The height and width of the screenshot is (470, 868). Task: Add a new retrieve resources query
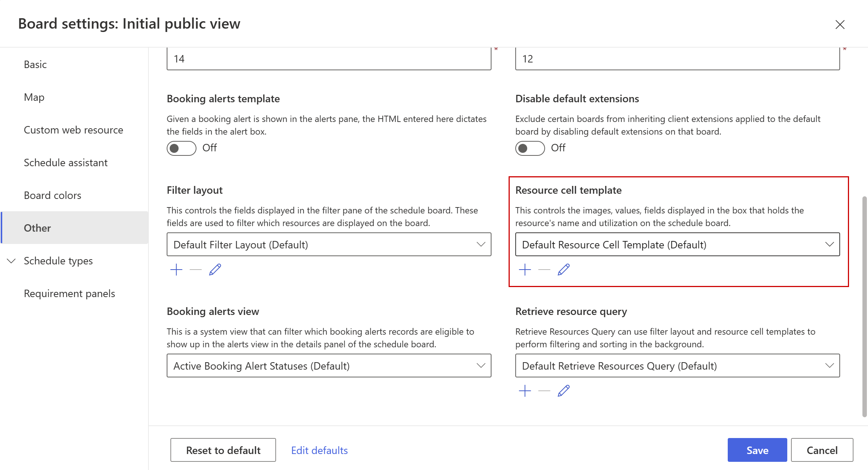pos(525,391)
